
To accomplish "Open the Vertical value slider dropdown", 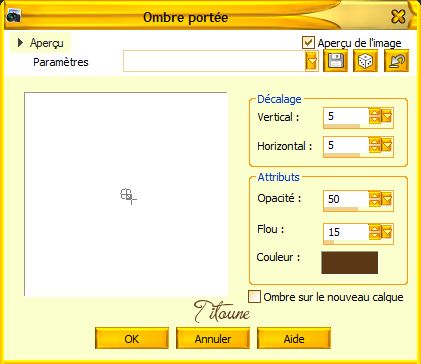I will pos(387,116).
